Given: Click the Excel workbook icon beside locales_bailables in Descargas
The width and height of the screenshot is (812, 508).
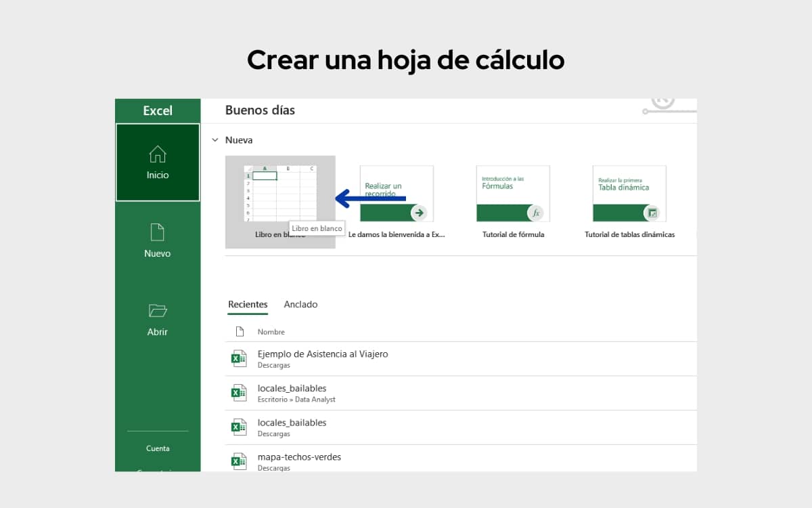Looking at the screenshot, I should [238, 427].
